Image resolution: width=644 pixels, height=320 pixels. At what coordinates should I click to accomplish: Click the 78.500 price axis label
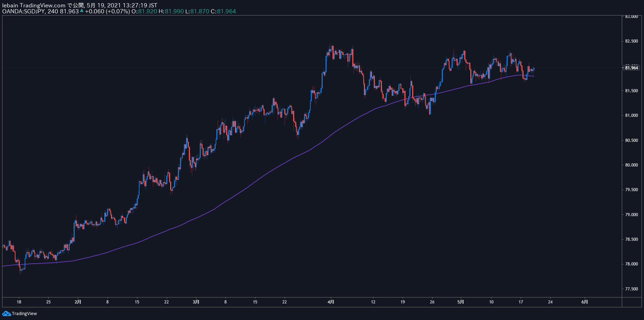point(631,239)
